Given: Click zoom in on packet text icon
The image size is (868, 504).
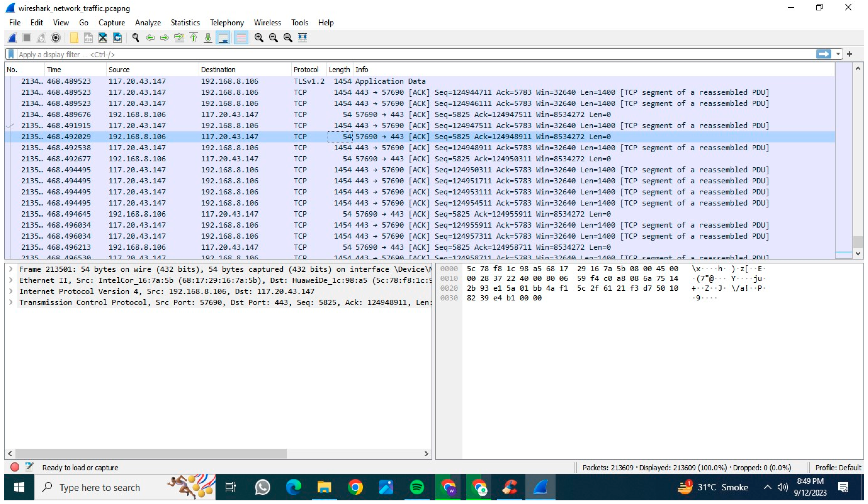Looking at the screenshot, I should [x=259, y=37].
